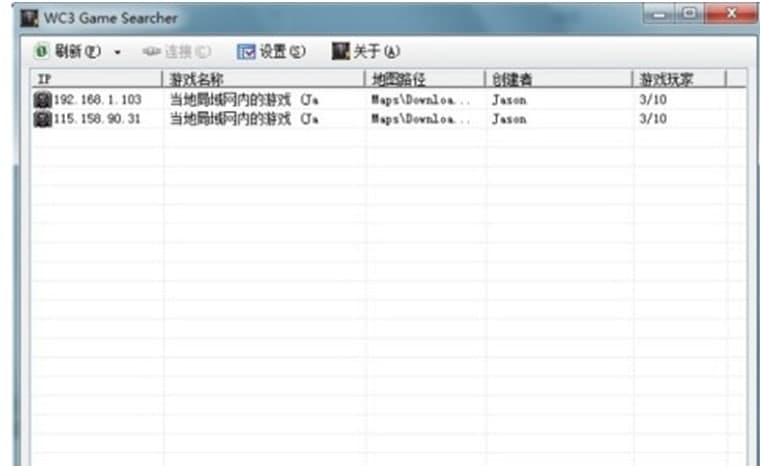Select IP 192.168.1.103
Image resolution: width=762 pixels, height=468 pixels.
(97, 100)
